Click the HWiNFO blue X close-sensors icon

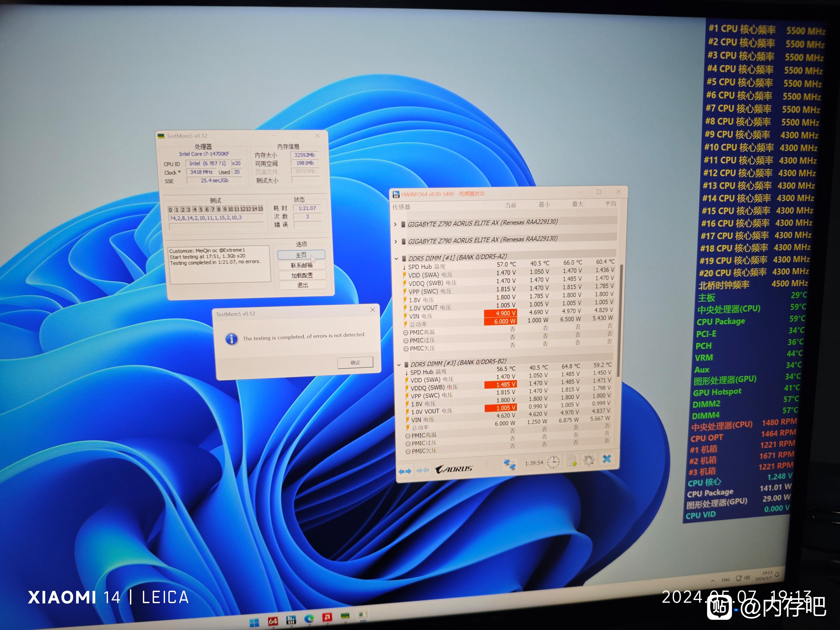(x=607, y=459)
